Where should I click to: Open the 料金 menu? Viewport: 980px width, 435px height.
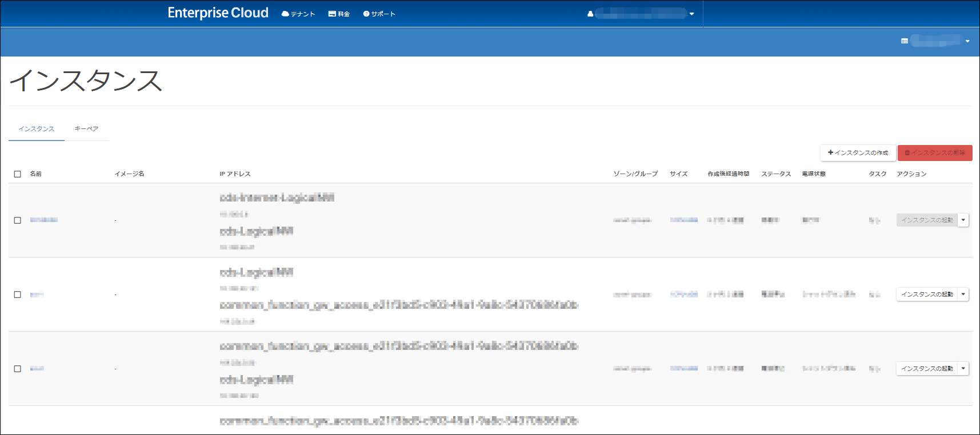(x=339, y=14)
